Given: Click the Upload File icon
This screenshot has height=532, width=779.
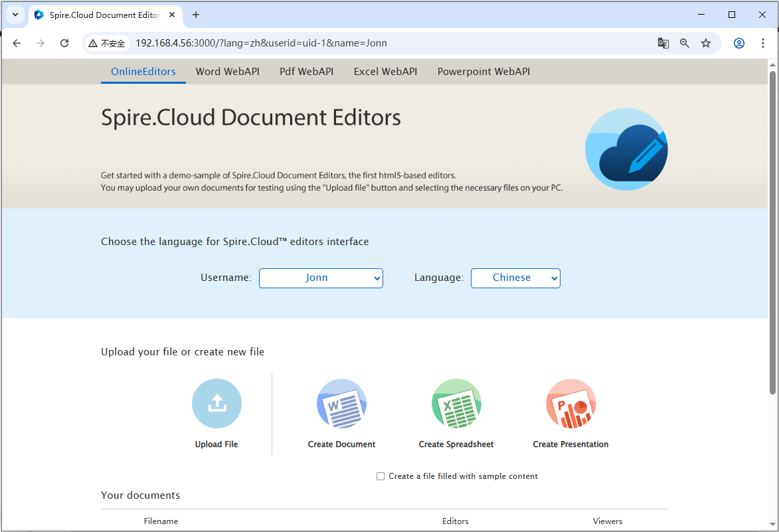Looking at the screenshot, I should pyautogui.click(x=216, y=403).
